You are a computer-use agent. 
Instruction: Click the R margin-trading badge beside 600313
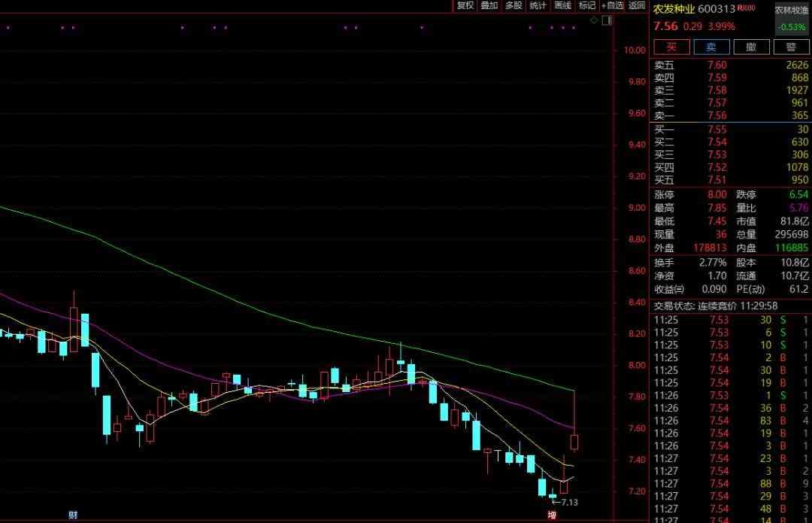[745, 8]
